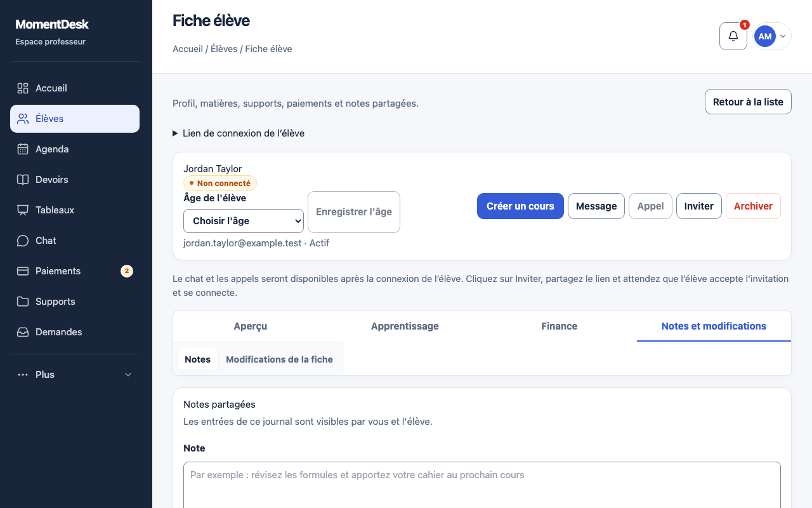Image resolution: width=812 pixels, height=508 pixels.
Task: Click the Archiver button
Action: tap(753, 206)
